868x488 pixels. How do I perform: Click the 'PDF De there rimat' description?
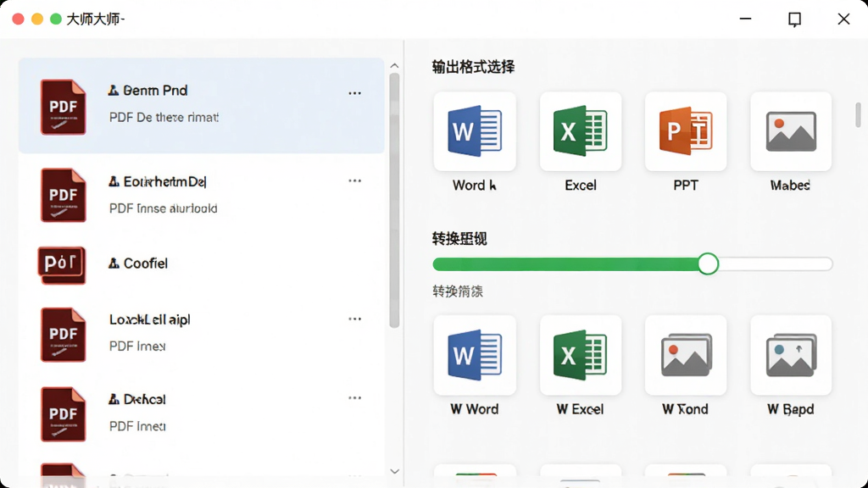tap(164, 117)
